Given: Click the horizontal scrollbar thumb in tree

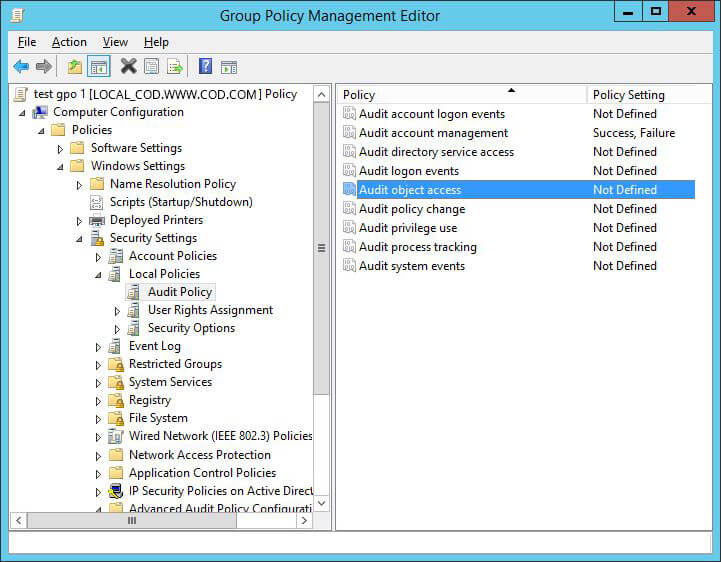Looking at the screenshot, I should pyautogui.click(x=132, y=521).
